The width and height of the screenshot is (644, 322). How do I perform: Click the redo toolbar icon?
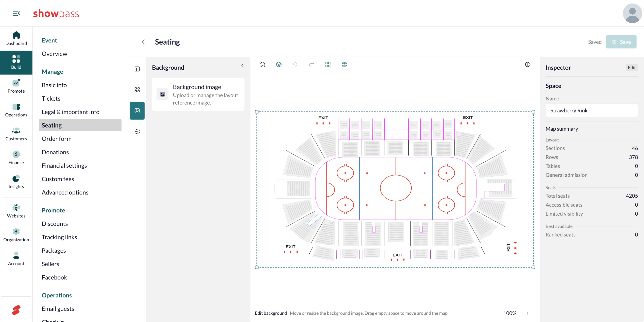(x=312, y=64)
